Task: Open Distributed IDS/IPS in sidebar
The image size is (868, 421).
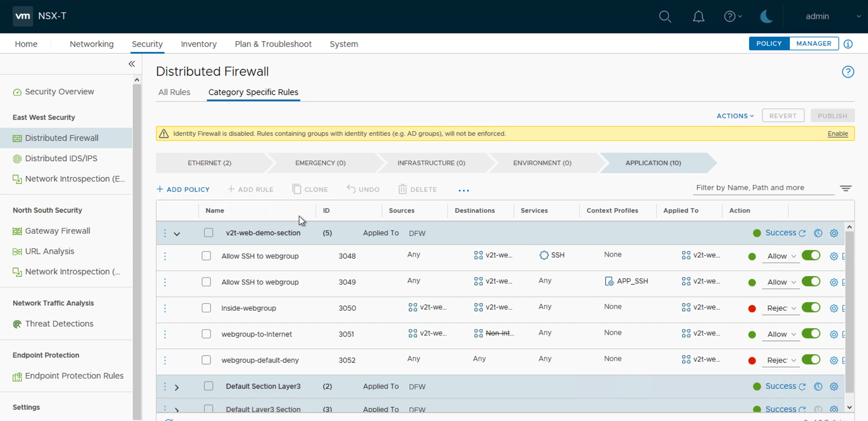Action: 61,158
